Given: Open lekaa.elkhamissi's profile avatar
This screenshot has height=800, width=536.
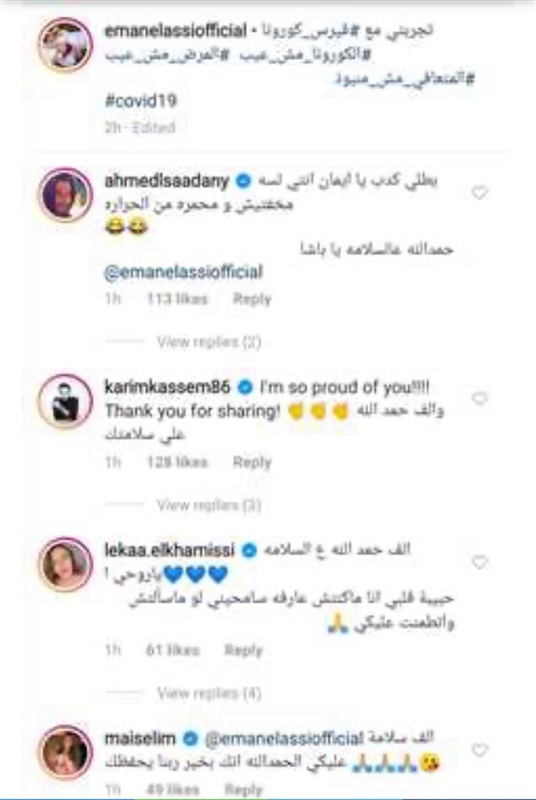Looking at the screenshot, I should coord(65,564).
